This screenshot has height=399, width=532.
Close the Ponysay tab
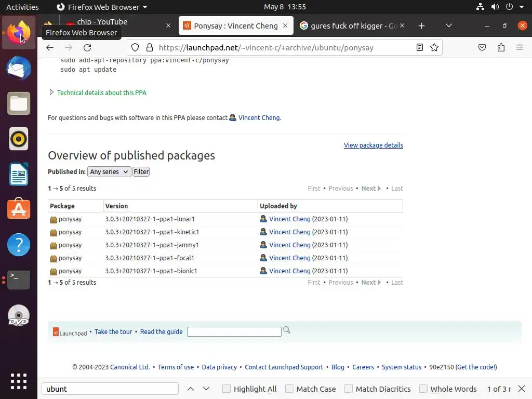[285, 26]
